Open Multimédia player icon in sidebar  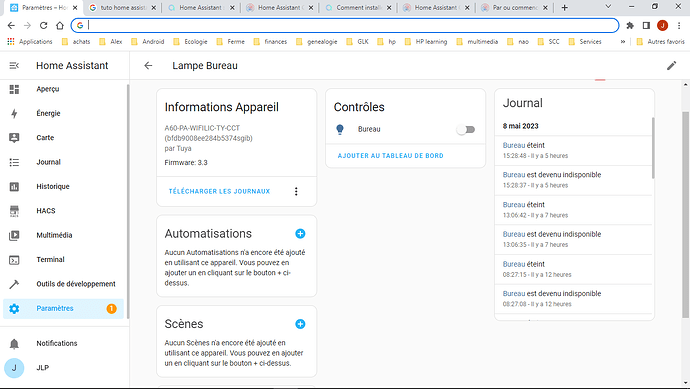(14, 235)
